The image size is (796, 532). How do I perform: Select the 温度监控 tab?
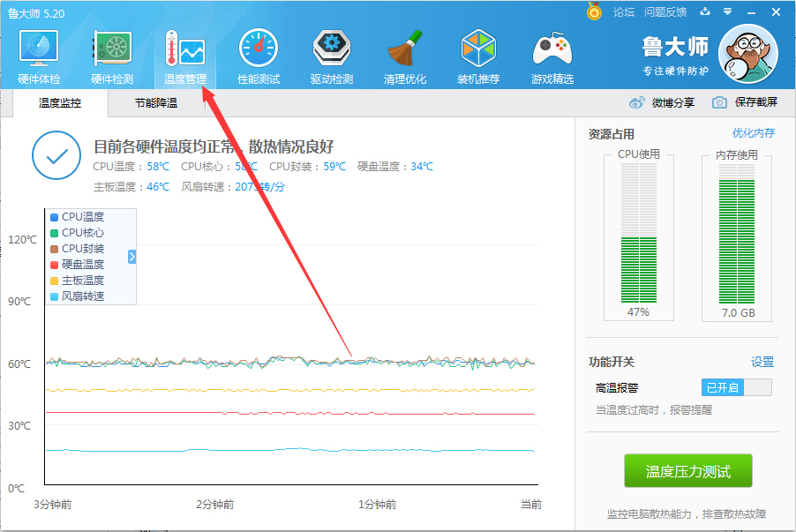coord(60,103)
